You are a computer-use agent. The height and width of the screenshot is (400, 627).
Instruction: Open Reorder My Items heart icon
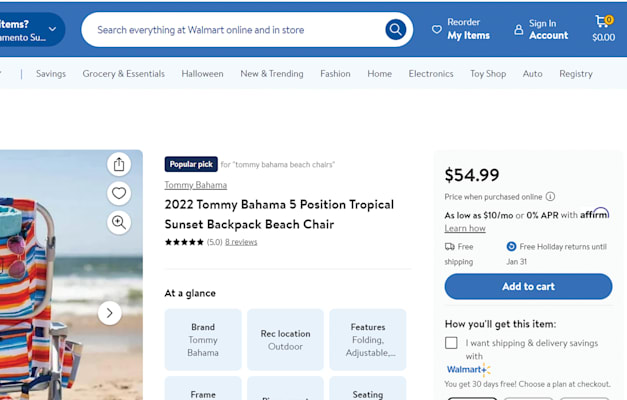(437, 30)
